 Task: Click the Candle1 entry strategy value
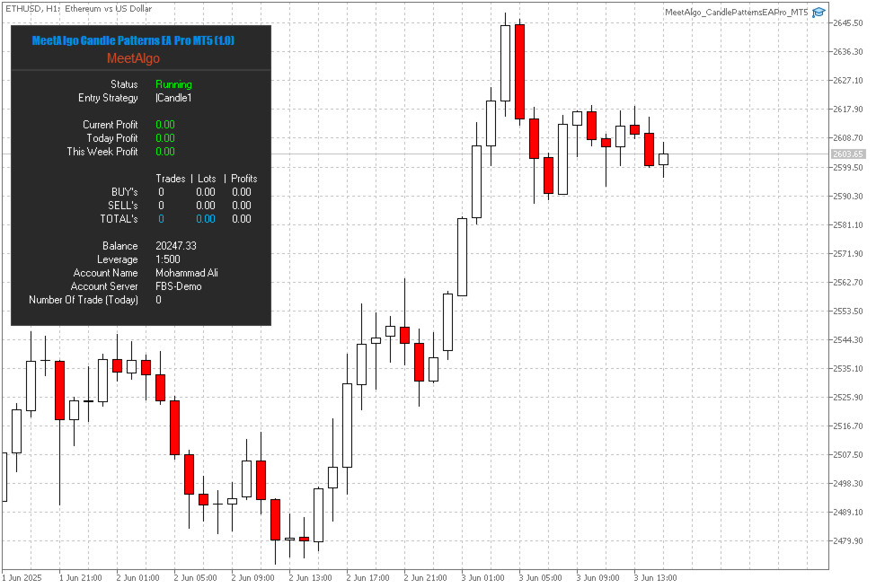(173, 98)
